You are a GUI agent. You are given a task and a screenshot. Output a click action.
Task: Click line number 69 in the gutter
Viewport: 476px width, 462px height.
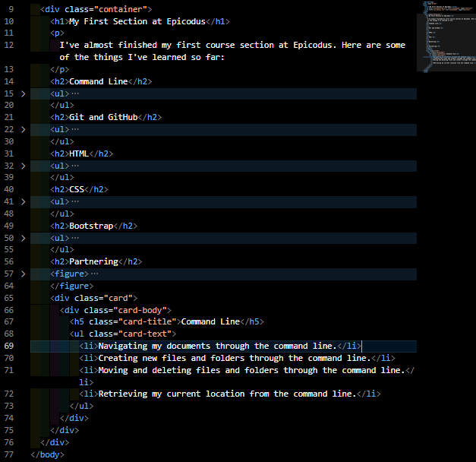[x=9, y=346]
